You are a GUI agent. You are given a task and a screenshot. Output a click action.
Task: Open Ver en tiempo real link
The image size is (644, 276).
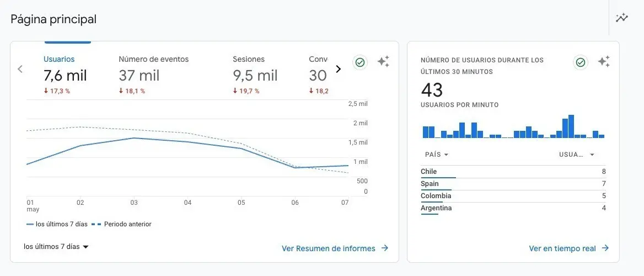pos(569,248)
